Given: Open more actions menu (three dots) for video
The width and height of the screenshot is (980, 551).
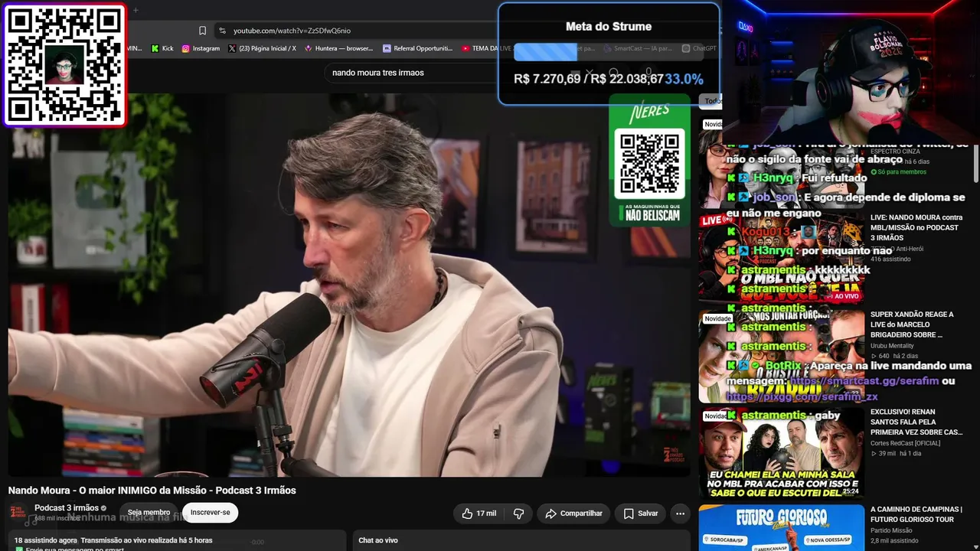Looking at the screenshot, I should 679,514.
